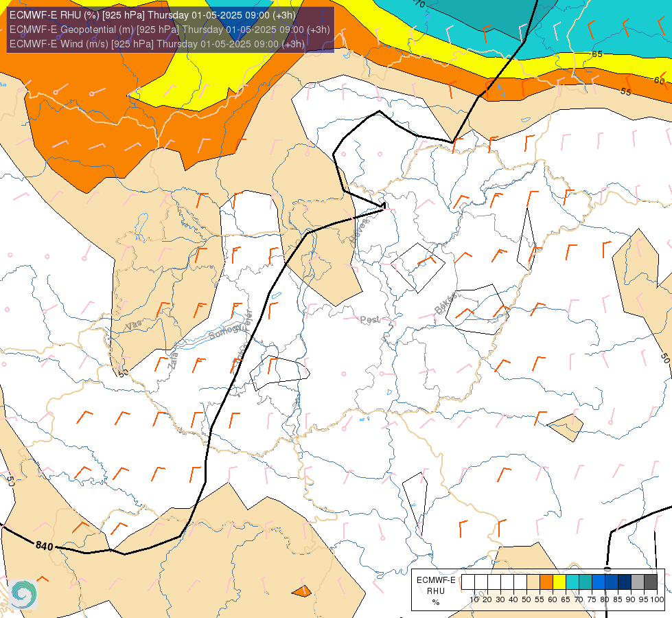Click the Békés county label

coord(445,303)
